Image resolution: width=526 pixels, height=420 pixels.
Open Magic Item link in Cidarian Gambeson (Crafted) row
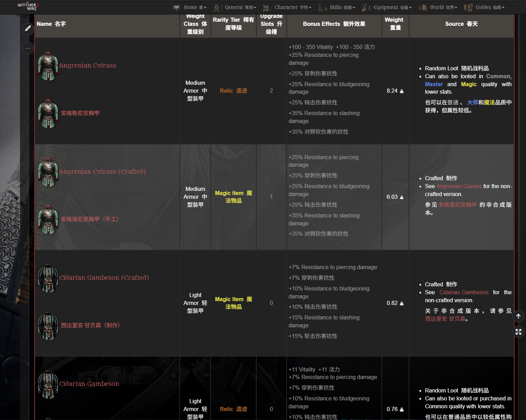[234, 303]
